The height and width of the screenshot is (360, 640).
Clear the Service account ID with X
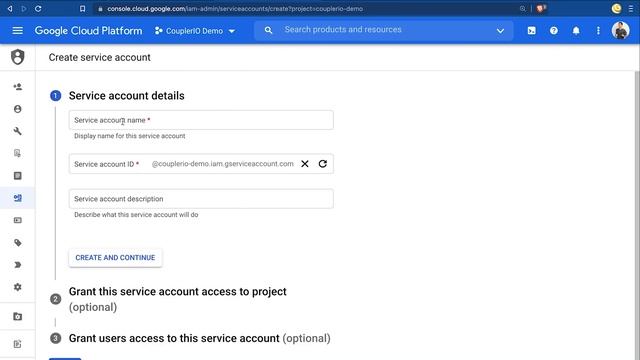tap(304, 164)
